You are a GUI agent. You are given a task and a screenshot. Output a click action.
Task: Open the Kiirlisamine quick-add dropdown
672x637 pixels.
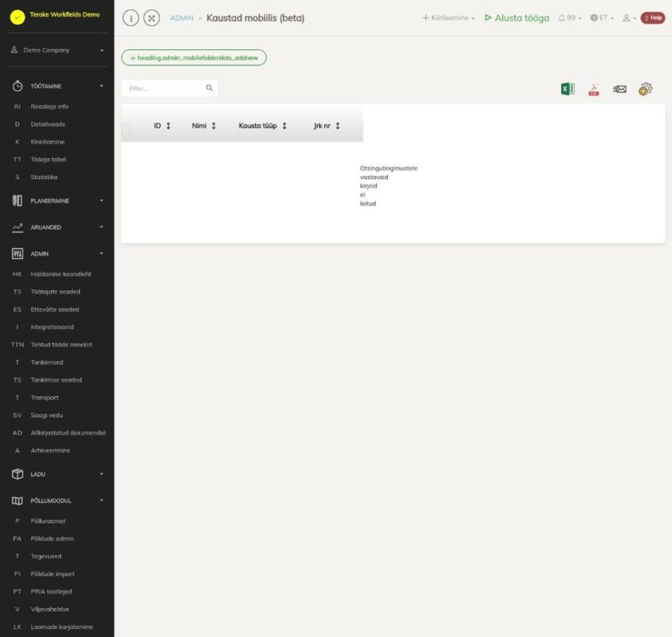point(448,18)
